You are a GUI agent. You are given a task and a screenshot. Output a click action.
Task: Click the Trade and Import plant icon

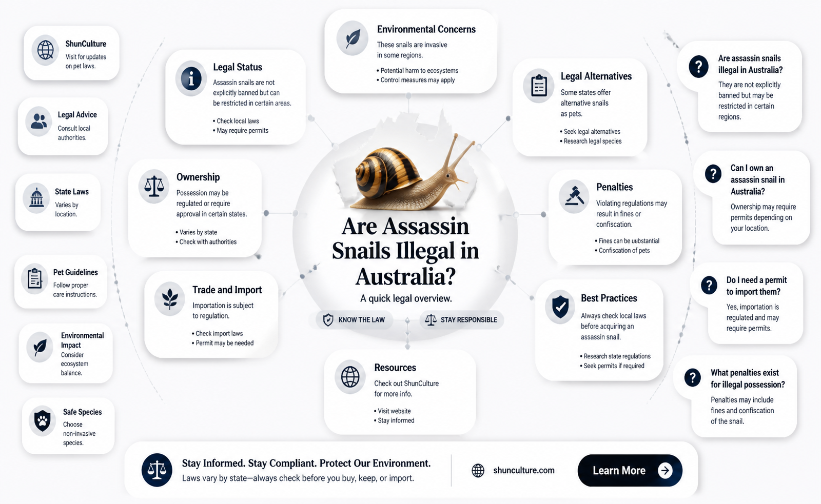pos(170,298)
